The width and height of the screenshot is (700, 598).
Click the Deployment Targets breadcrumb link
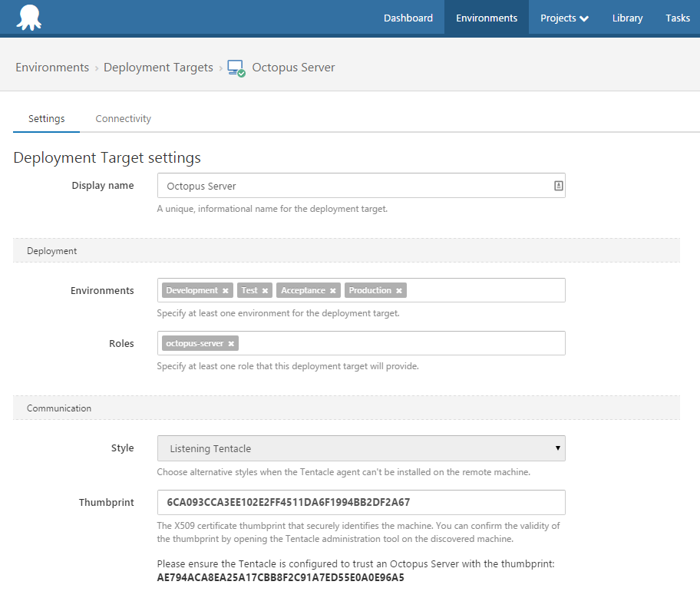pos(158,68)
